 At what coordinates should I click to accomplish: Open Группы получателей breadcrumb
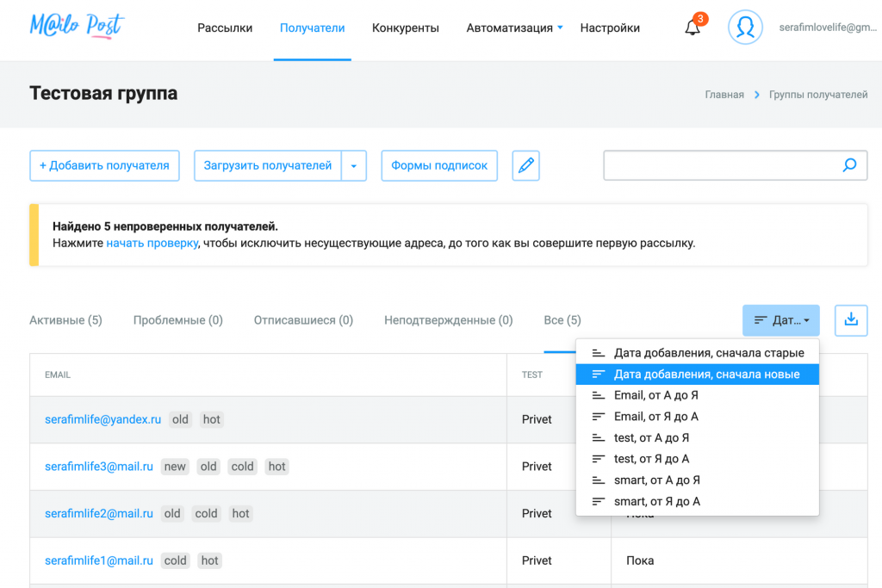pyautogui.click(x=818, y=95)
